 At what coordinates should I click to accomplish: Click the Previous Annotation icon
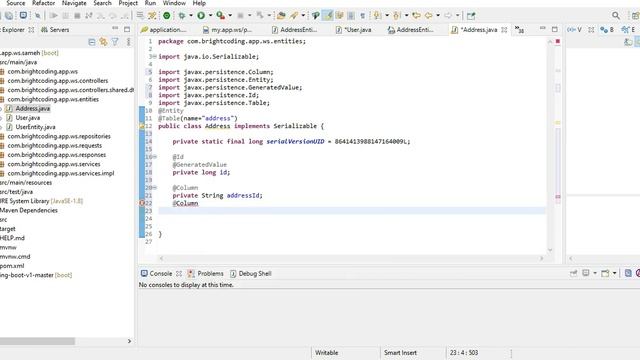point(397,16)
